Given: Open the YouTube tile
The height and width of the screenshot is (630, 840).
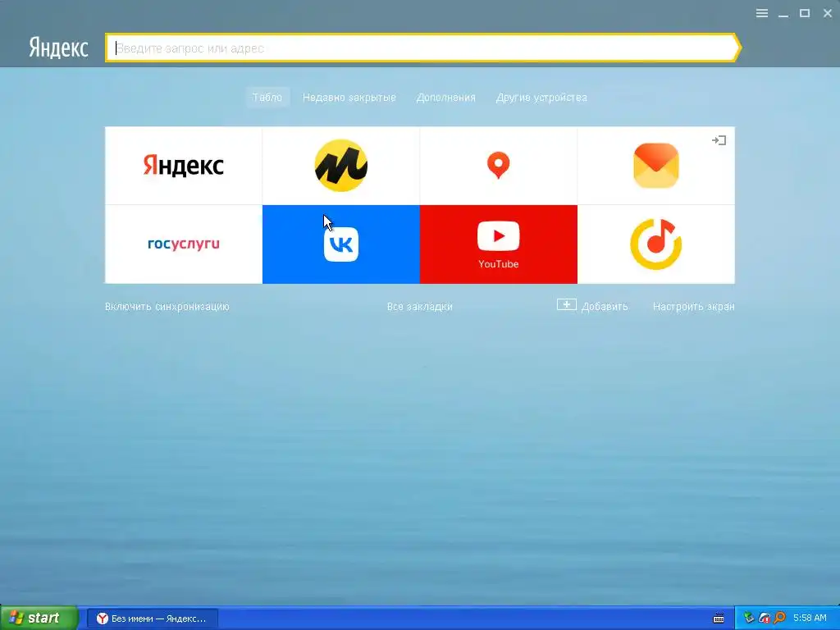Looking at the screenshot, I should 498,244.
